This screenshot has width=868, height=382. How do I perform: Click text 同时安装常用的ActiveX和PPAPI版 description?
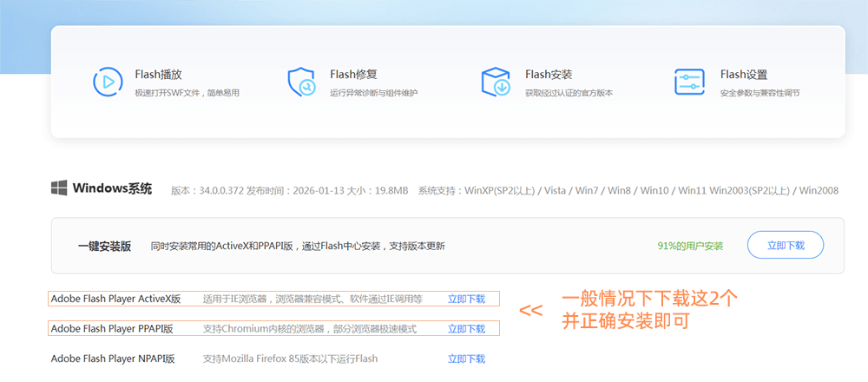coord(298,247)
